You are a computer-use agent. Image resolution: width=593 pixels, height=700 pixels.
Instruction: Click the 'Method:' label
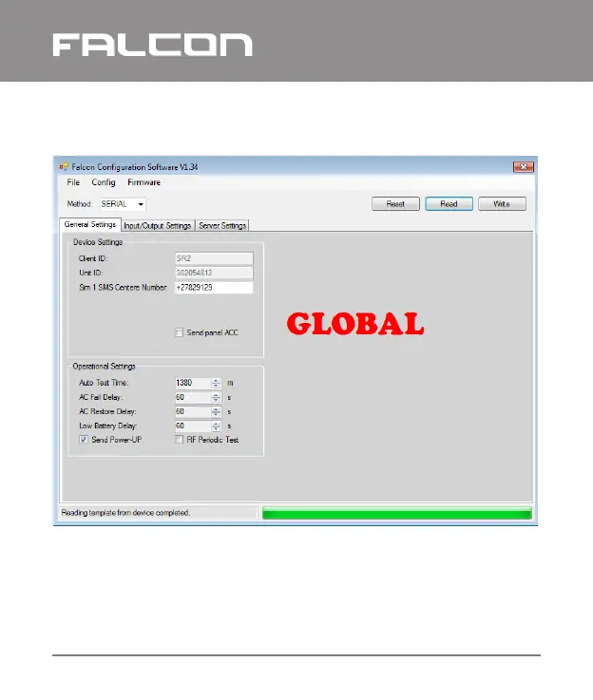coord(80,204)
